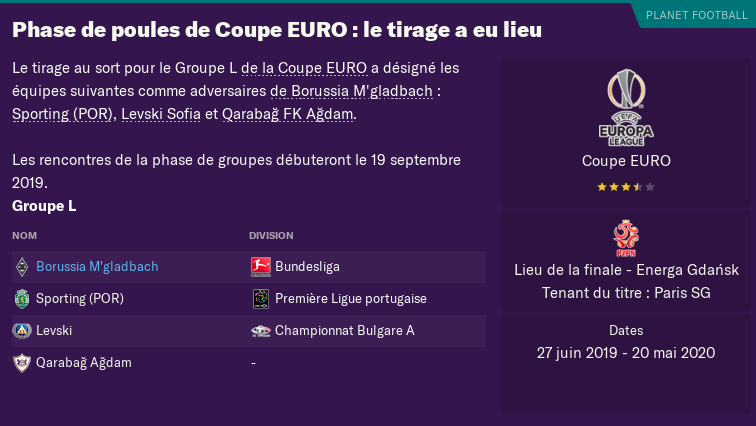Click the Bundesliga league logo
The width and height of the screenshot is (756, 426).
(261, 267)
